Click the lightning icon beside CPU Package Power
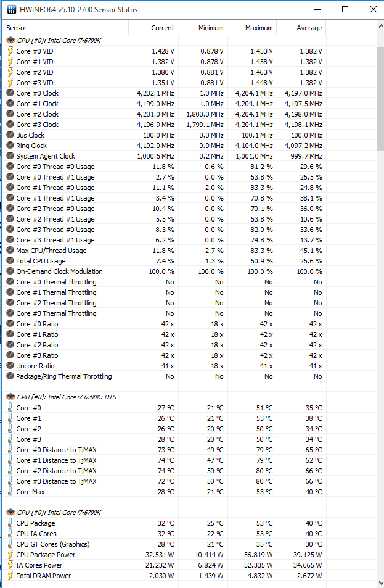The width and height of the screenshot is (384, 588). [x=10, y=555]
